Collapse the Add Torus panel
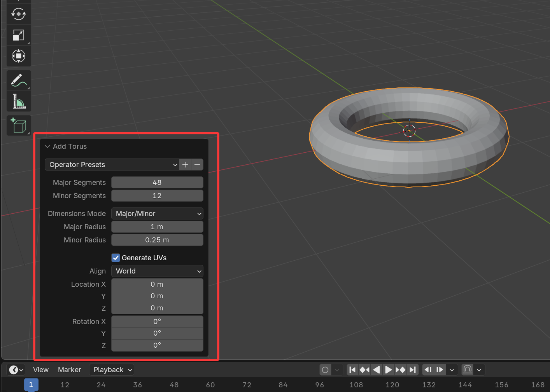Viewport: 550px width, 392px height. tap(47, 146)
